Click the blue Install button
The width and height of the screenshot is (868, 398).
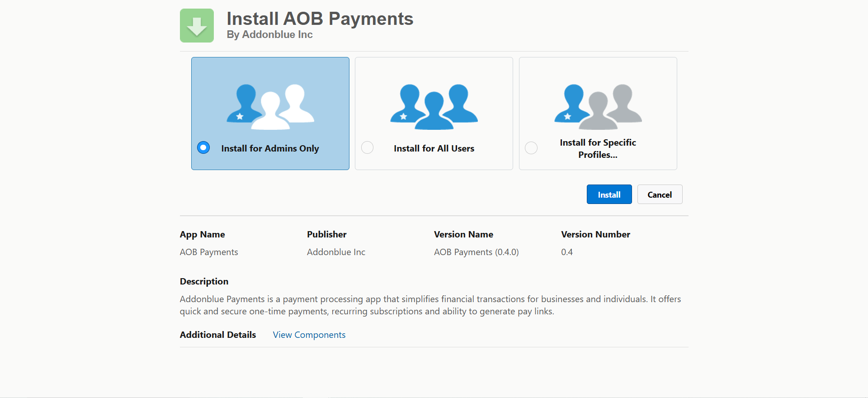pyautogui.click(x=609, y=194)
